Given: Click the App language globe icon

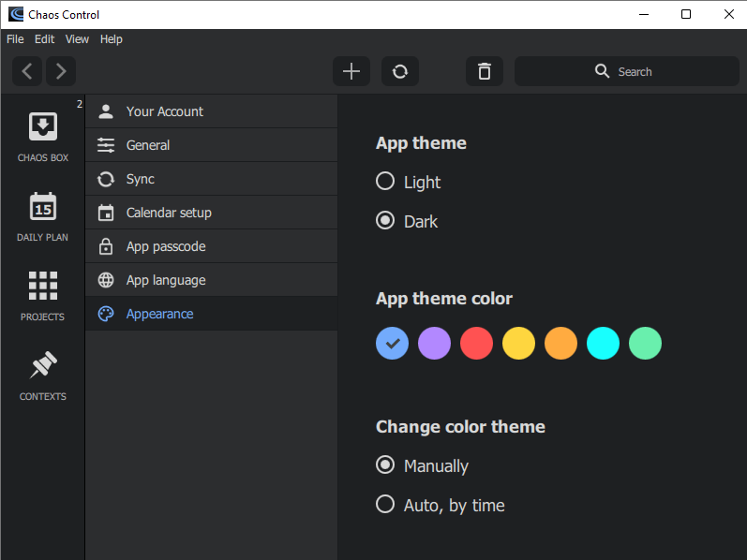Looking at the screenshot, I should pos(106,280).
